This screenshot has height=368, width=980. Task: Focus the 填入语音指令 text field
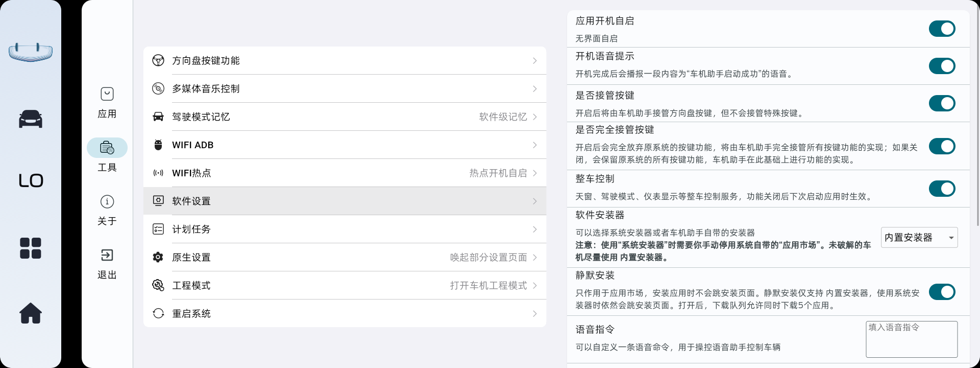coord(911,339)
